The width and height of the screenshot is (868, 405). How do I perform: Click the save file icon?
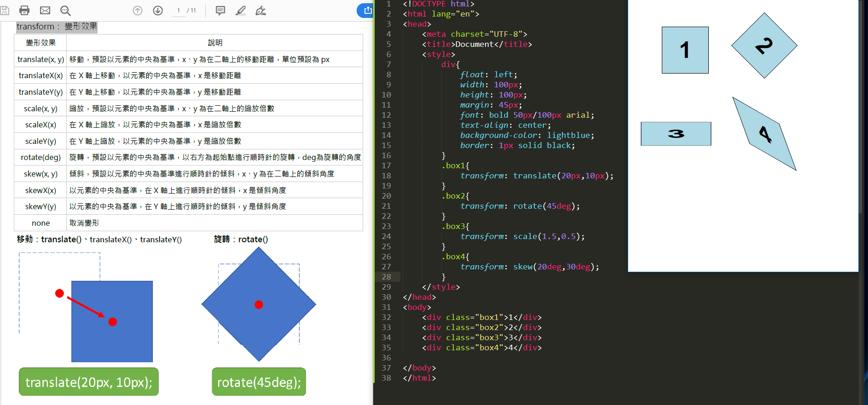point(5,10)
